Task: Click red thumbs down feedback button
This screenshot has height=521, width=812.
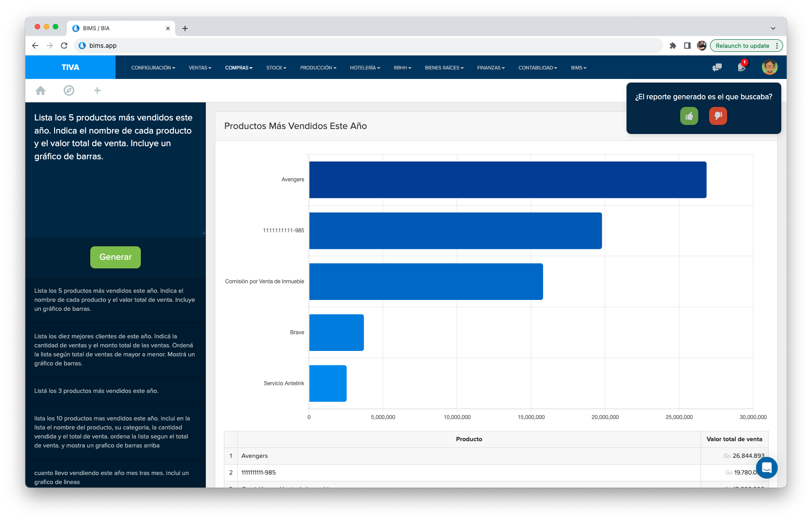Action: coord(718,116)
